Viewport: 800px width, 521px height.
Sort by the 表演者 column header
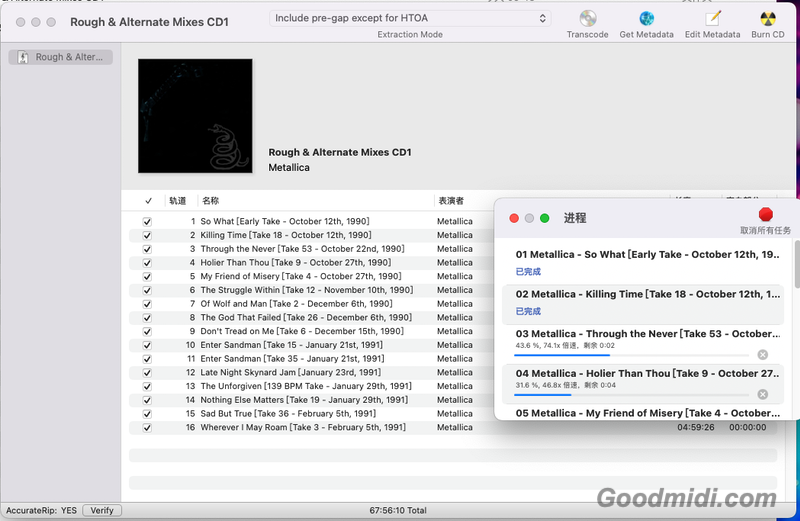(451, 201)
